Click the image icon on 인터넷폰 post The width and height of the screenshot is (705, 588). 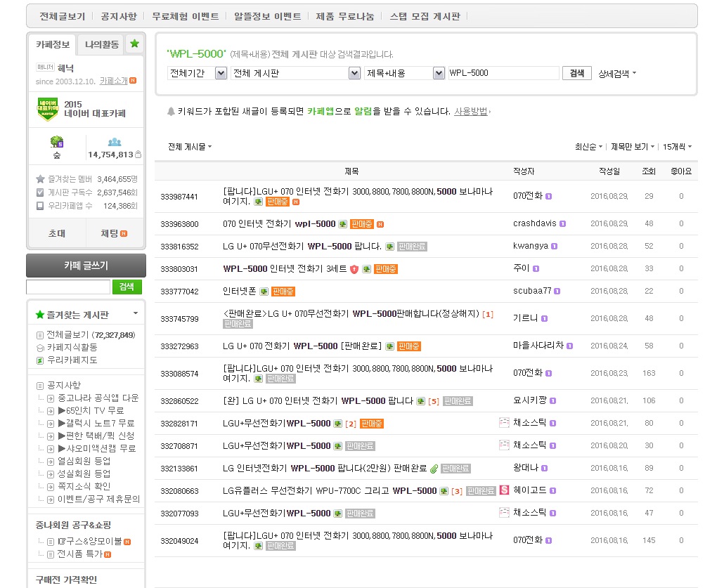click(264, 292)
